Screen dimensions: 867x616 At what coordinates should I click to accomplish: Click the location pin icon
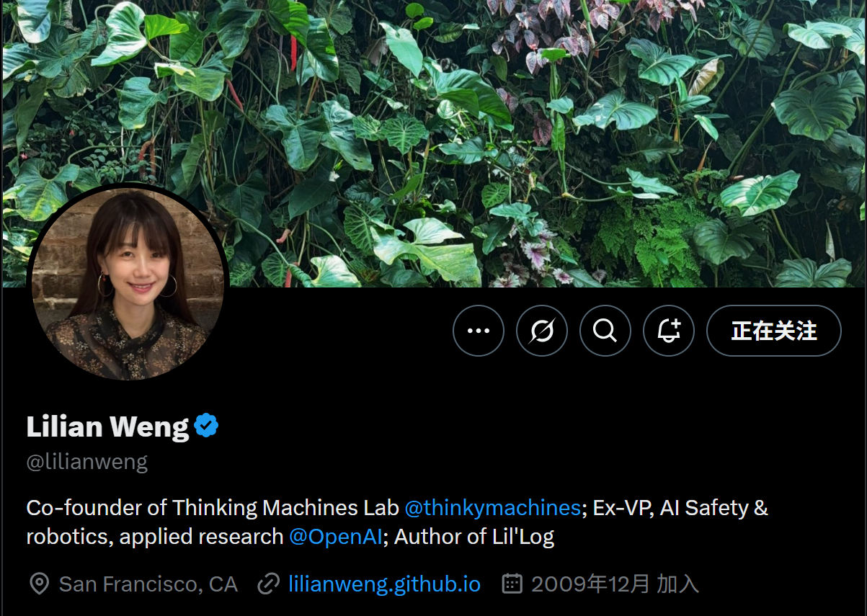[x=39, y=584]
